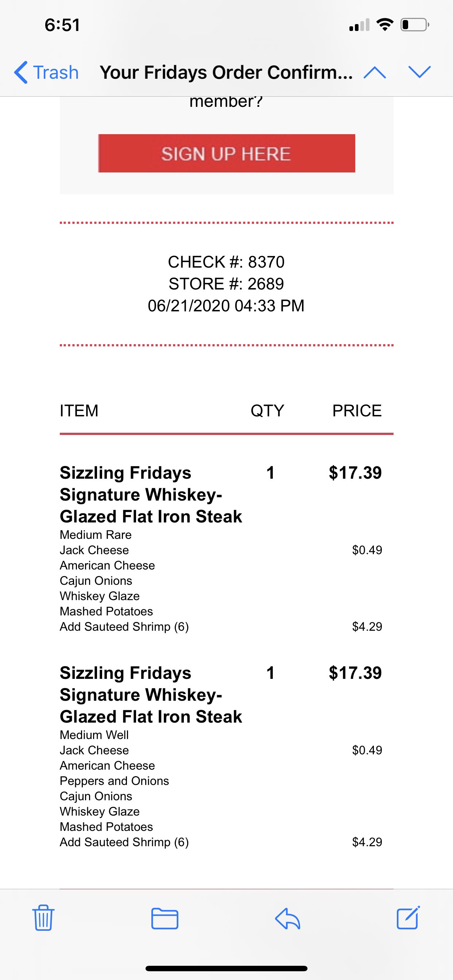The height and width of the screenshot is (980, 453).
Task: Go to next message with down chevron
Action: tap(419, 72)
